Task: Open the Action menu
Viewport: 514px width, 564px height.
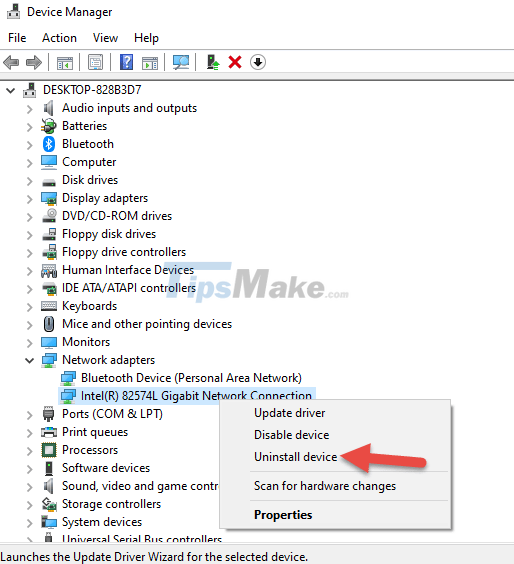Action: [59, 38]
